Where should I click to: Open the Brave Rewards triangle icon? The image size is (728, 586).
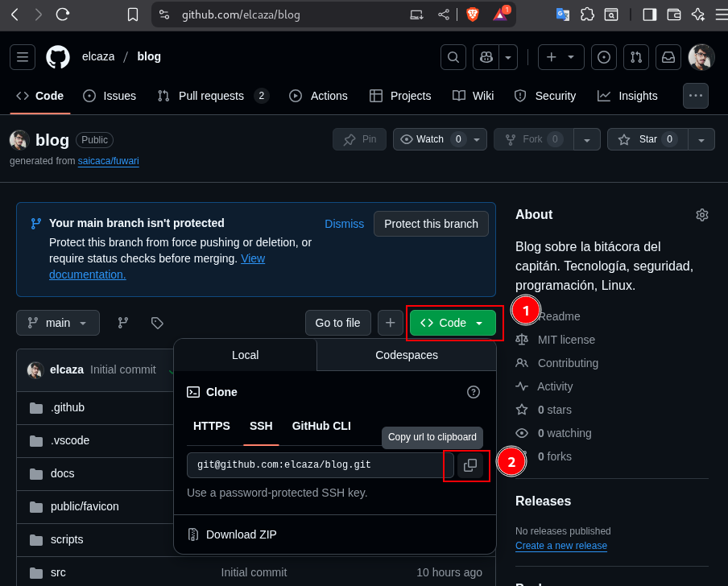(500, 14)
